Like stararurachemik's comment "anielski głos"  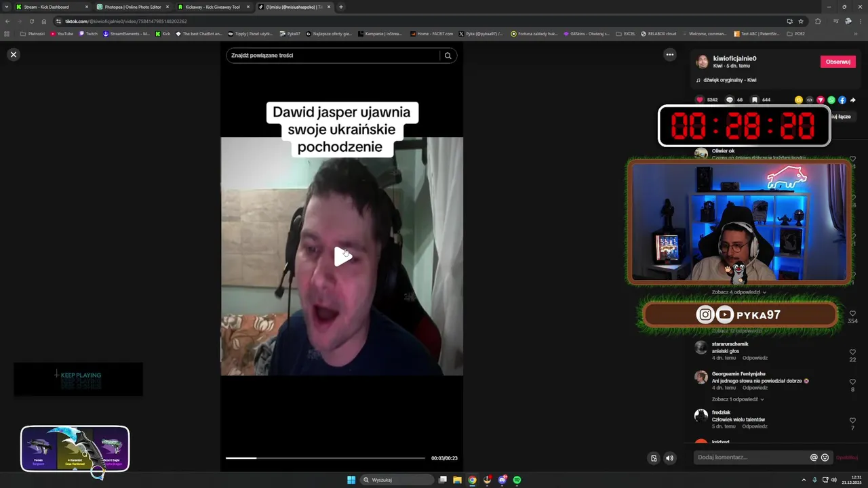point(852,352)
